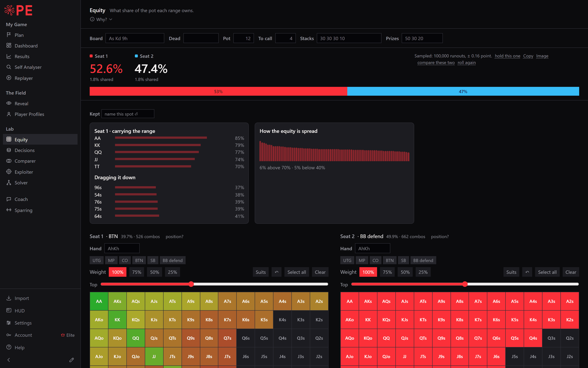Collapse the sidebar with the left chevron

tap(9, 360)
